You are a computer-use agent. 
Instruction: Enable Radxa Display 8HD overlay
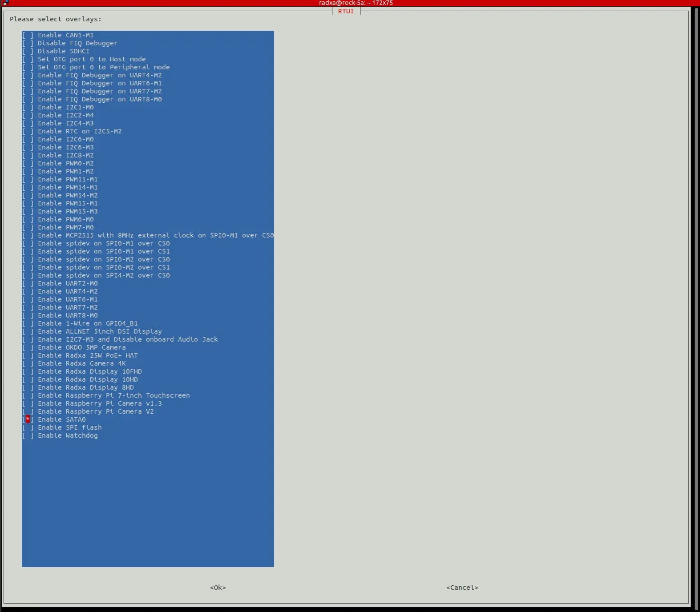tap(28, 387)
